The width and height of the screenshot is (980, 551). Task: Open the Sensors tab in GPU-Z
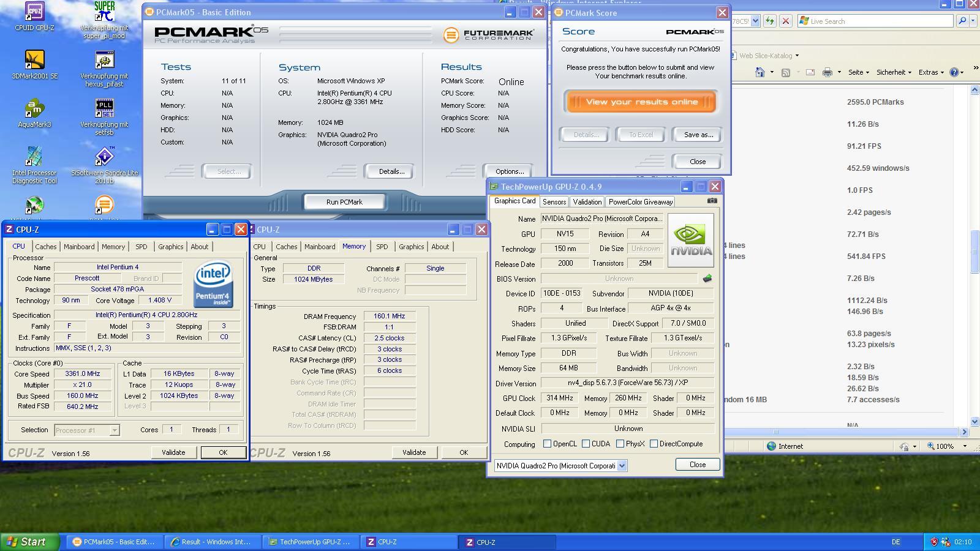554,201
